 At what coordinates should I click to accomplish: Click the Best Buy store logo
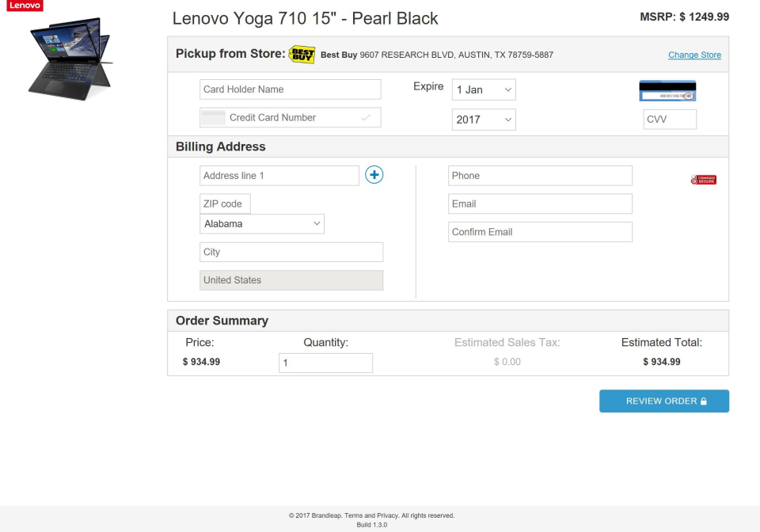pyautogui.click(x=302, y=55)
